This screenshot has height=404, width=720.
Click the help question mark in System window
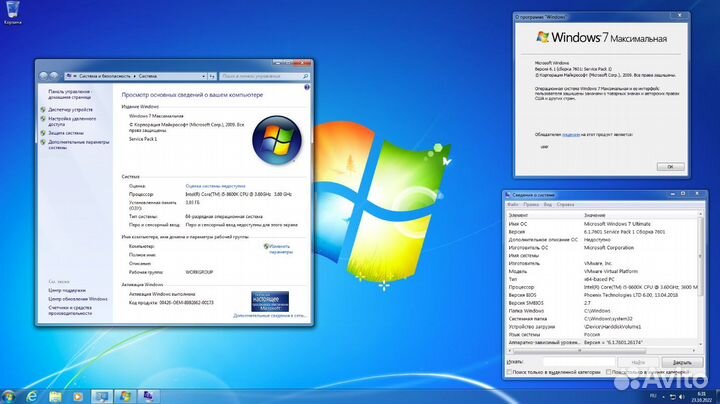coord(307,87)
